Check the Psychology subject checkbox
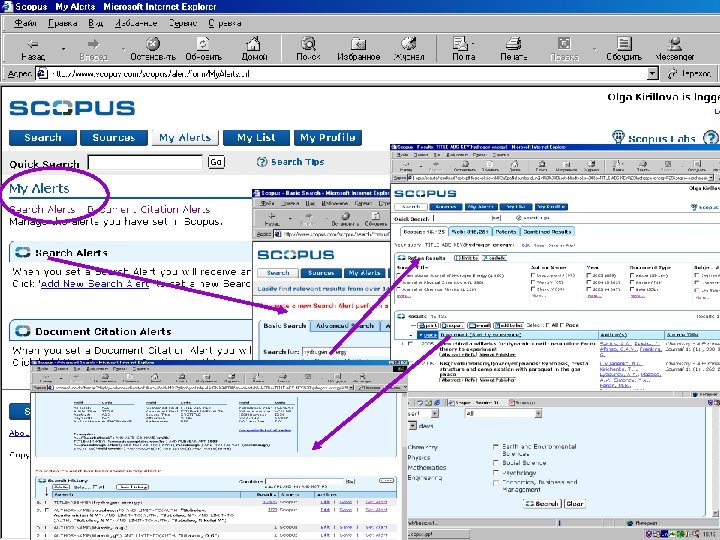 tap(495, 472)
